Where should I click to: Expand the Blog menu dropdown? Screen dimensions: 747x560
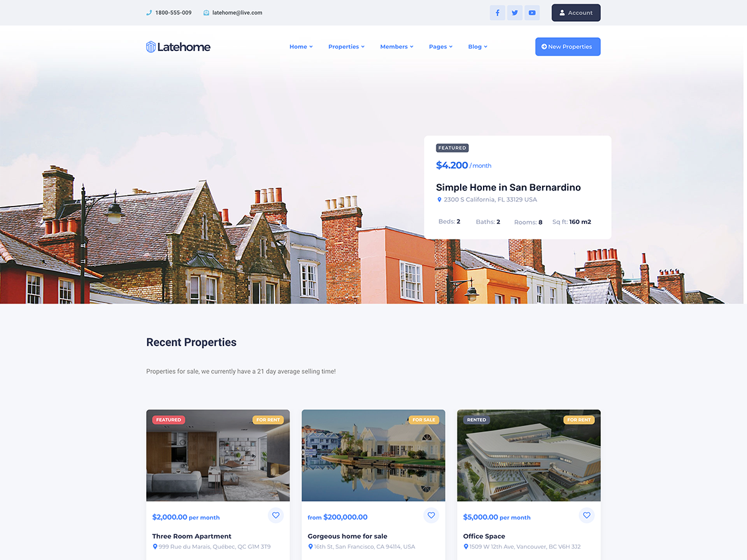478,47
